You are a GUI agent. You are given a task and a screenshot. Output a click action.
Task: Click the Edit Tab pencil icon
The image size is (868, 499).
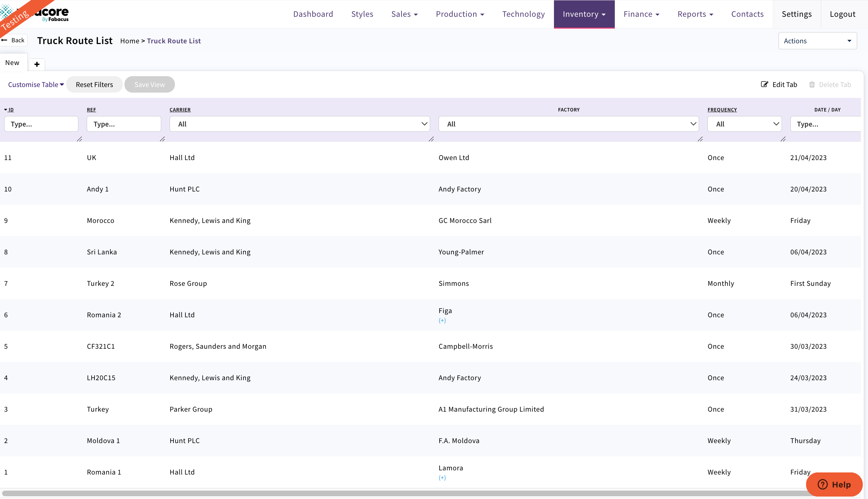tap(764, 84)
